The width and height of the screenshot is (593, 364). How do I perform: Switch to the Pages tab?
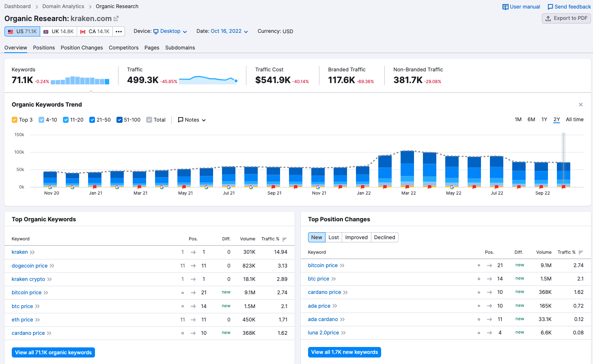pos(152,48)
